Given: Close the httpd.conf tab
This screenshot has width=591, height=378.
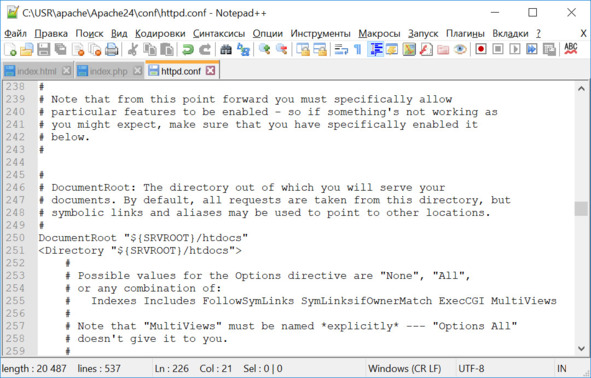Looking at the screenshot, I should [x=211, y=70].
